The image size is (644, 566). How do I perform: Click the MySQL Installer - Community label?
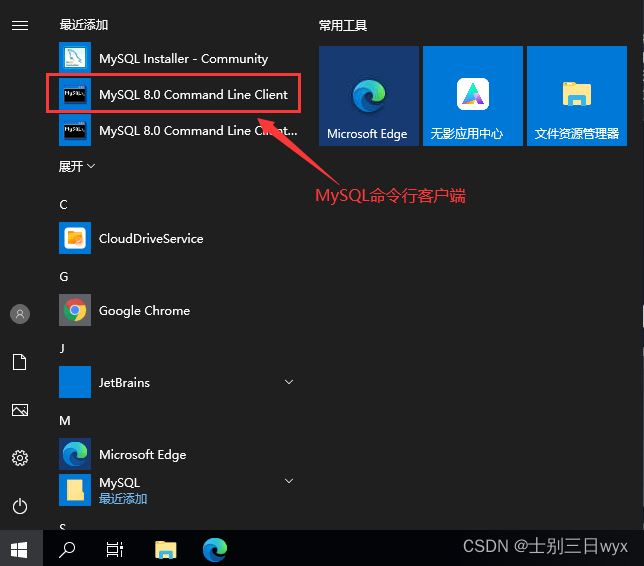coord(184,59)
